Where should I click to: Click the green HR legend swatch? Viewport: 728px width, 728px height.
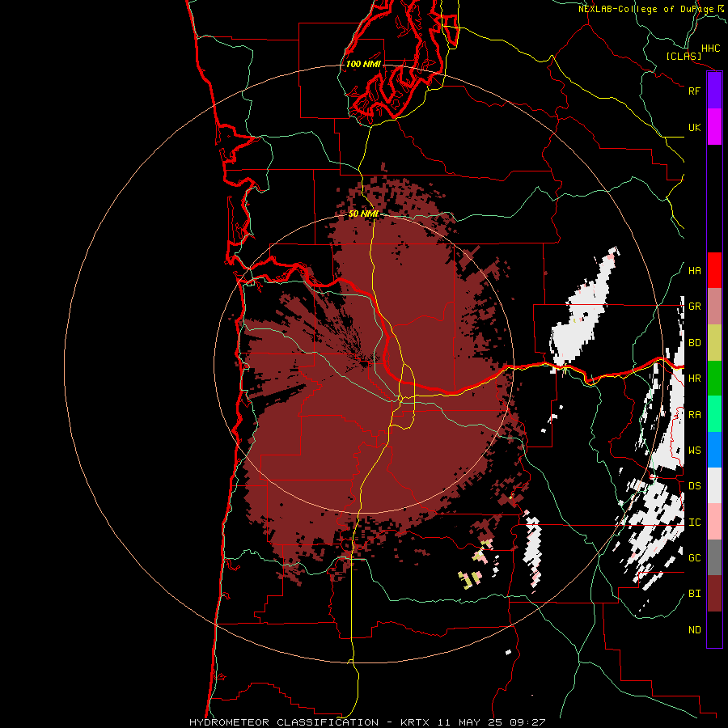point(714,378)
